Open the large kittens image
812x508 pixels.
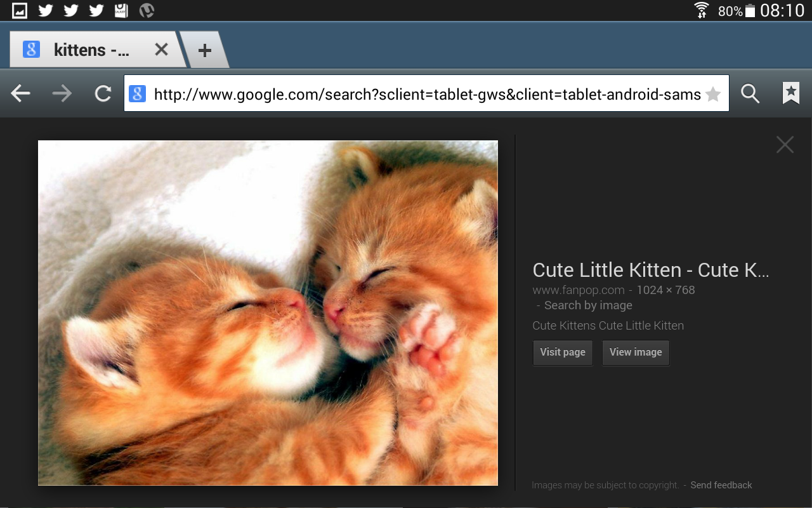(268, 312)
